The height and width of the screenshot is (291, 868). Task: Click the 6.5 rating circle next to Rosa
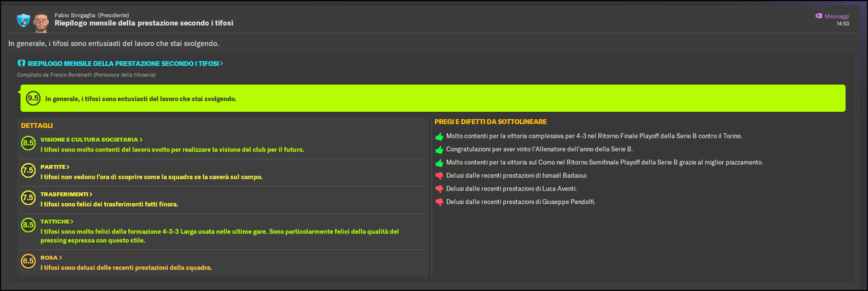pos(28,262)
